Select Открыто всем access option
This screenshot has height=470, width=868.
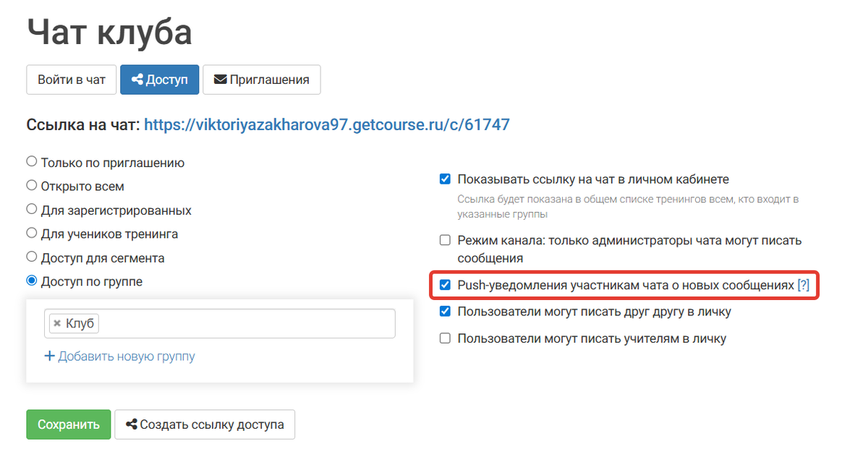pyautogui.click(x=31, y=184)
